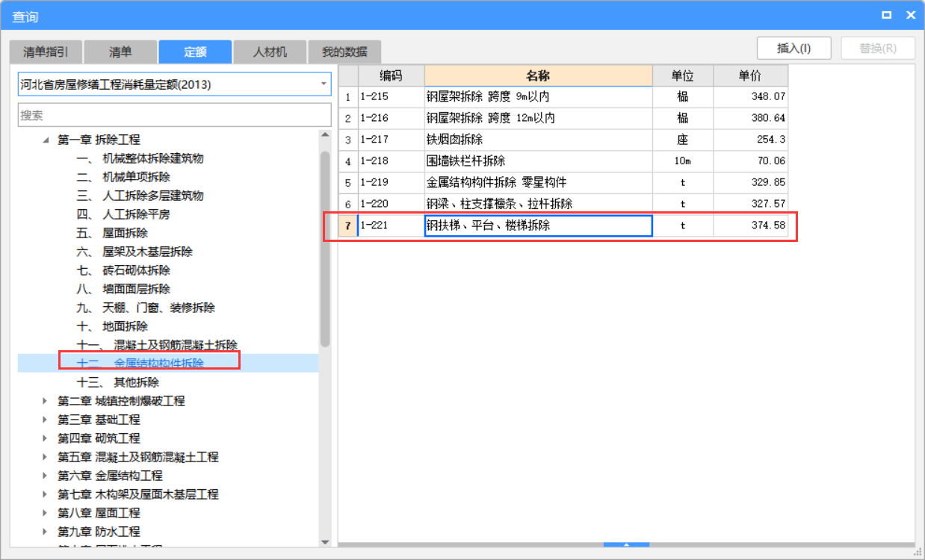Select 一、机械整体拆除建筑物 tree item

tap(140, 158)
